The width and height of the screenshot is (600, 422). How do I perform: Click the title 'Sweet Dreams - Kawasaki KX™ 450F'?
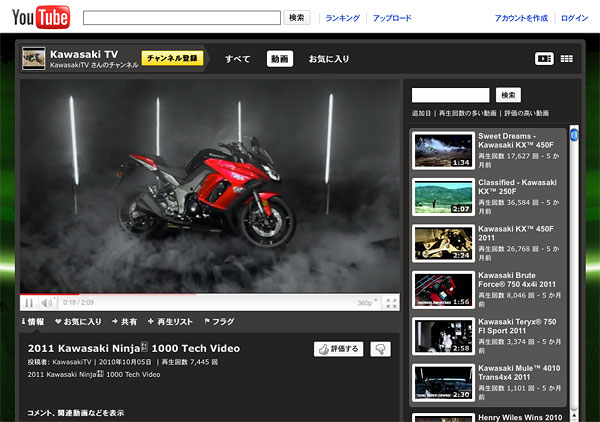click(x=516, y=140)
